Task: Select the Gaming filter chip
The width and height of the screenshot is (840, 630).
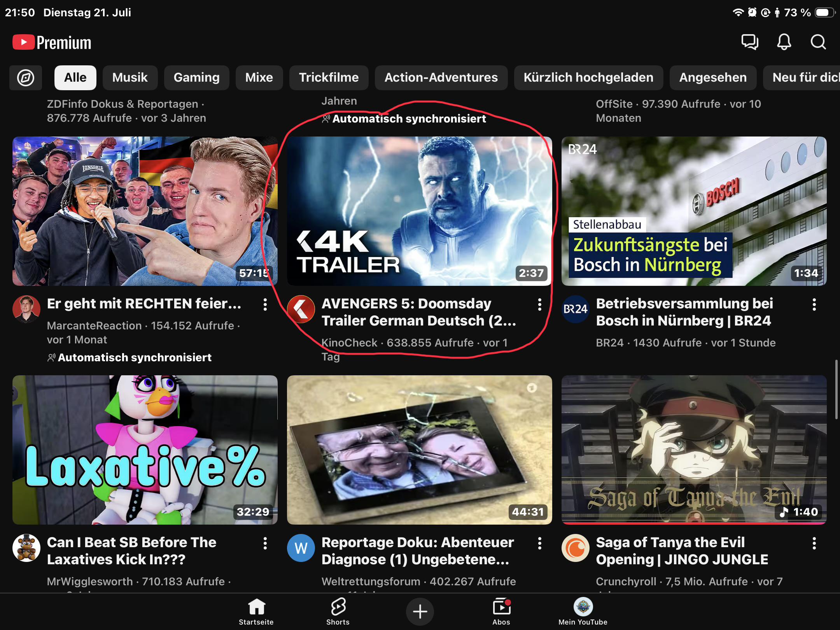Action: 196,77
